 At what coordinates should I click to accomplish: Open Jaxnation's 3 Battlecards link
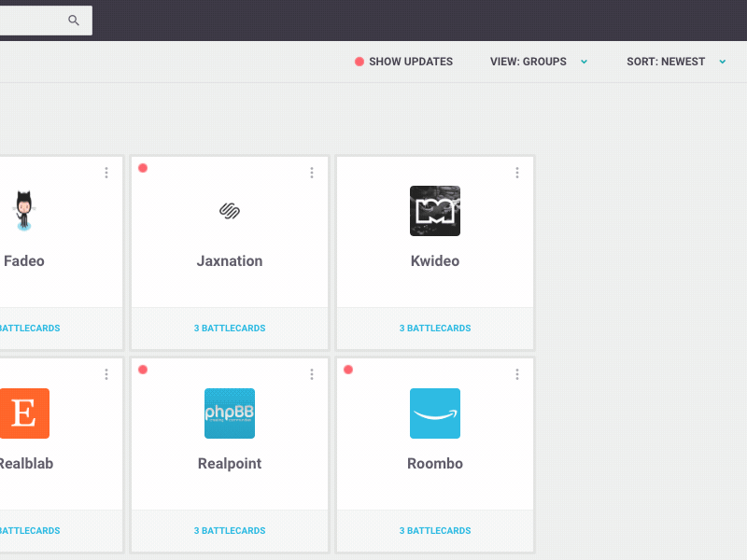point(230,329)
